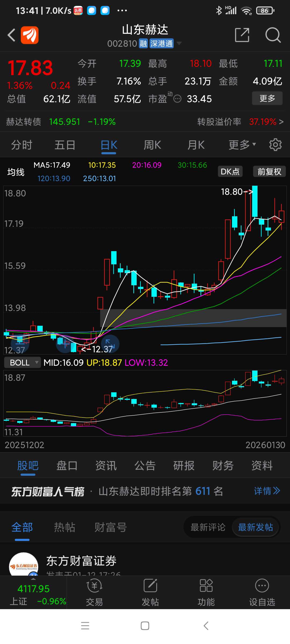The image size is (290, 644).
Task: Open the 功能 functions grid icon
Action: pos(206,586)
